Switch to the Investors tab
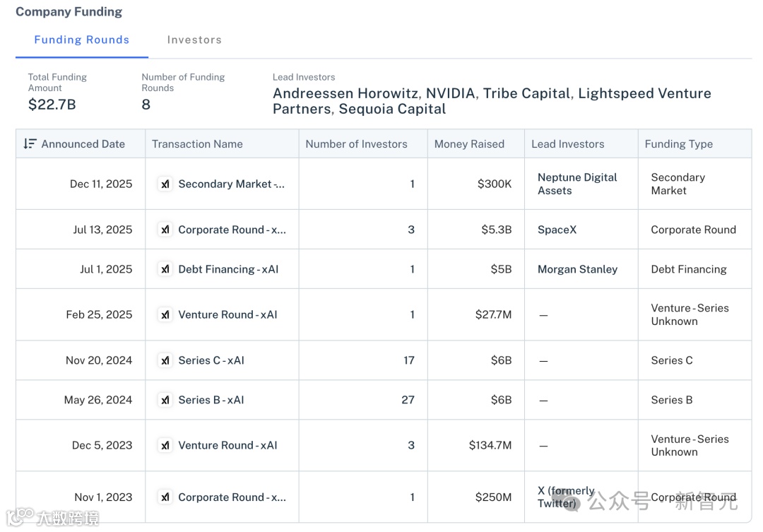 (194, 40)
